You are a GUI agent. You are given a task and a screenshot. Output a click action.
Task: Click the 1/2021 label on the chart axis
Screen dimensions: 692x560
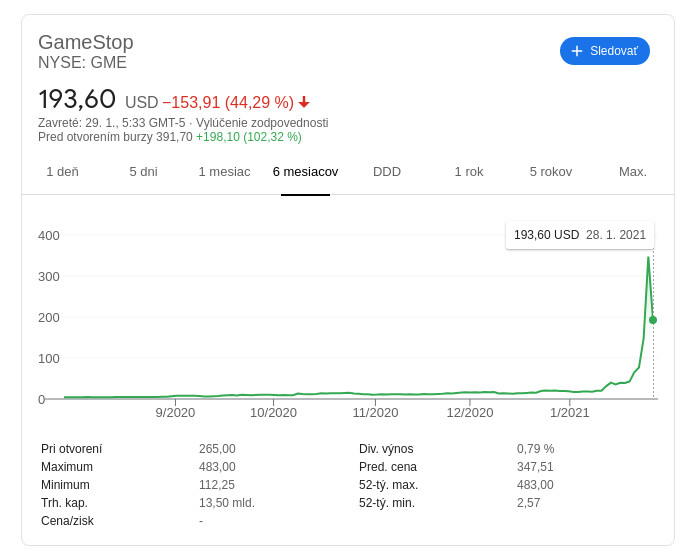[570, 412]
